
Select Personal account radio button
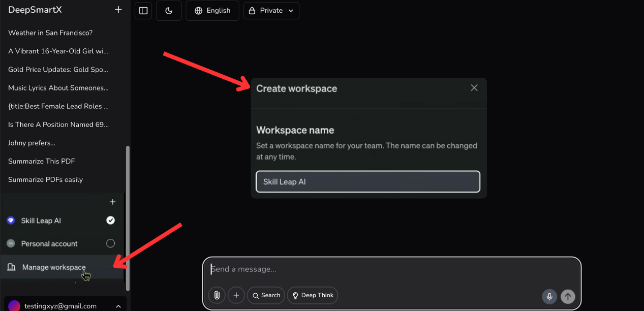110,243
